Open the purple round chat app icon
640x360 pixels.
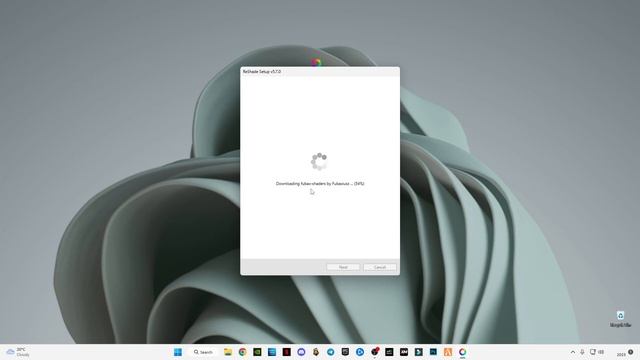(301, 352)
